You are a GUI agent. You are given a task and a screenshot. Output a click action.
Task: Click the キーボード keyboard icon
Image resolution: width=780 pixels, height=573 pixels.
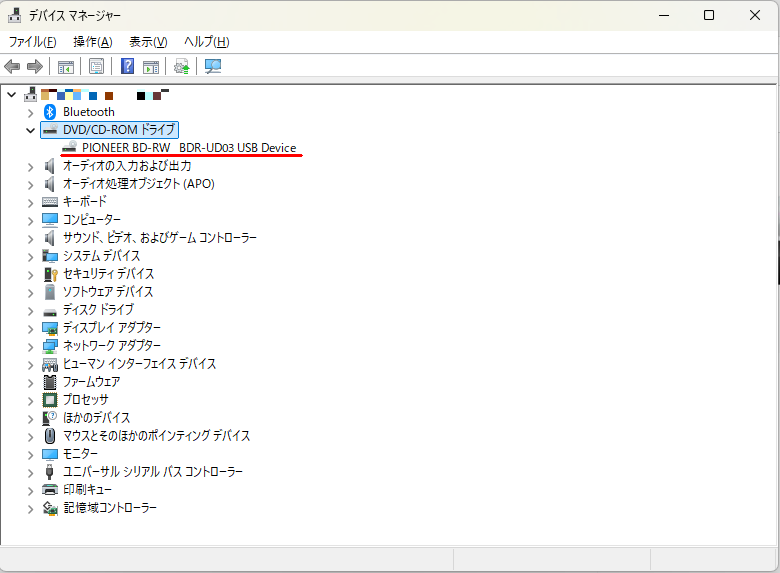pos(50,202)
